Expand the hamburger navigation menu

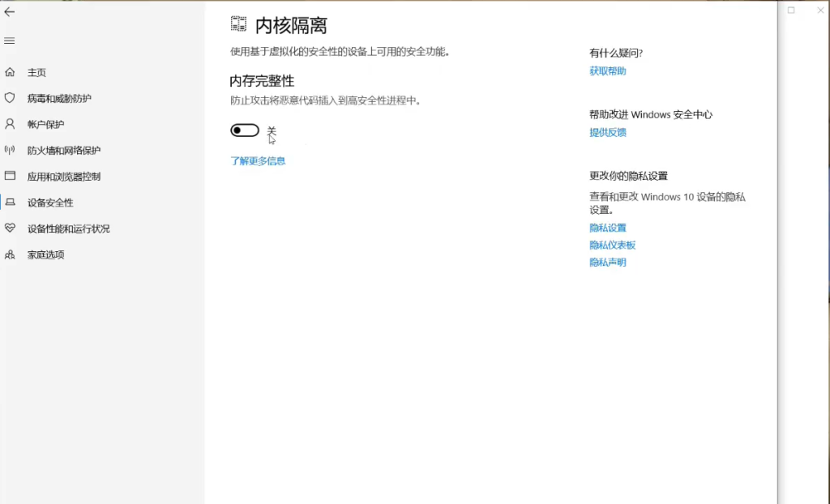pyautogui.click(x=10, y=41)
